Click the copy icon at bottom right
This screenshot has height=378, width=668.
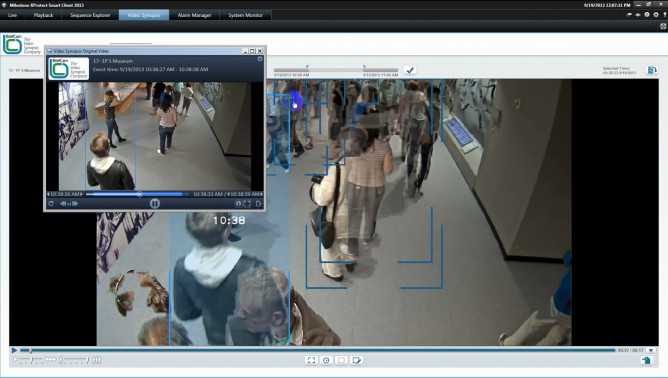[x=646, y=361]
